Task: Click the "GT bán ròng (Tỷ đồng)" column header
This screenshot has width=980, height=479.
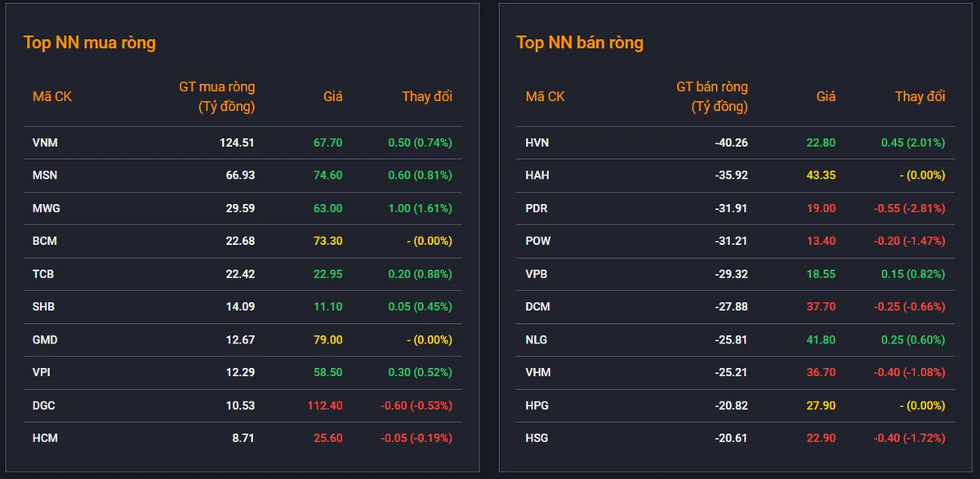Action: pos(712,96)
